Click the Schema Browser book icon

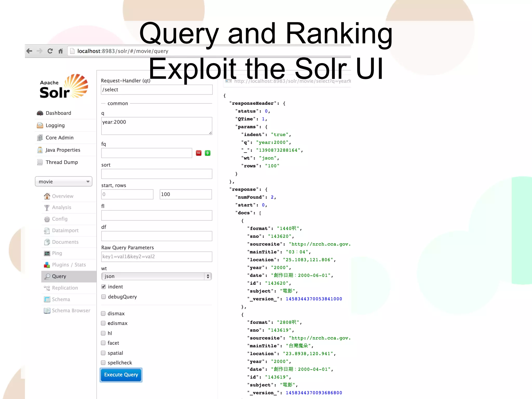pyautogui.click(x=47, y=311)
